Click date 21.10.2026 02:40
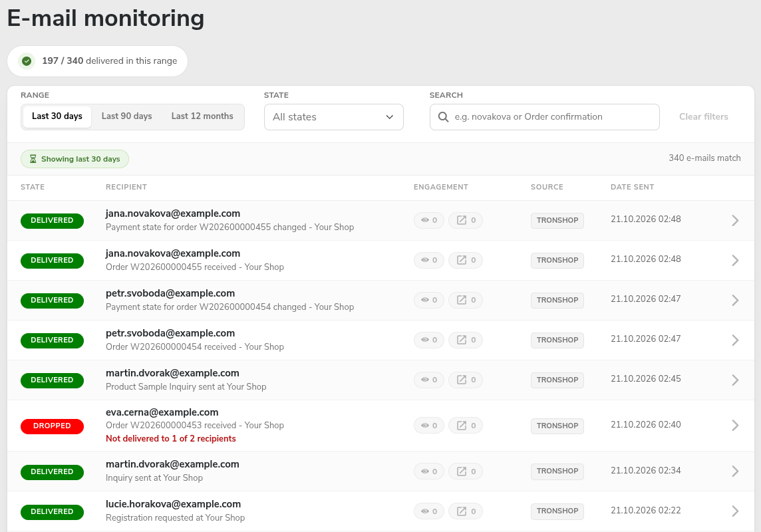Screen dimensions: 761x532 click(x=645, y=424)
